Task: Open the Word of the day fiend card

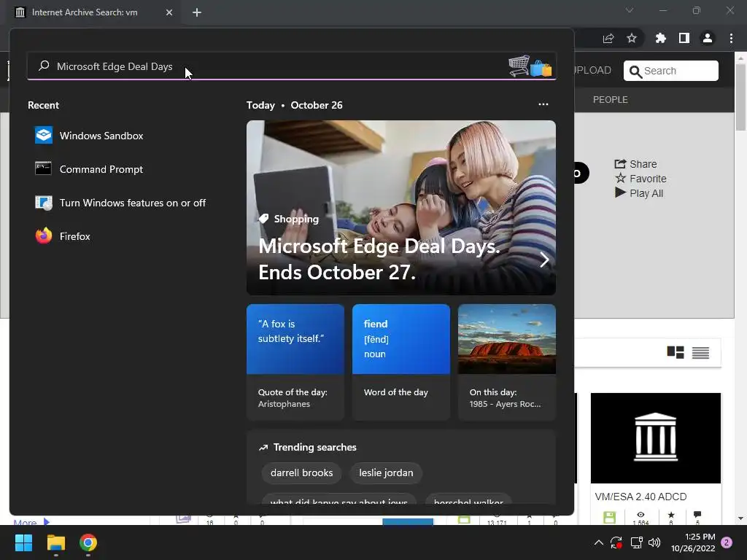Action: [x=401, y=362]
